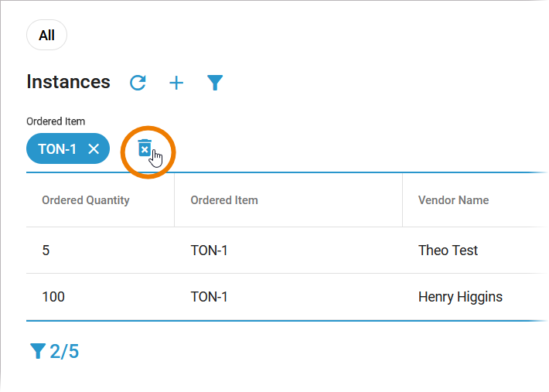This screenshot has height=392, width=549.
Task: Click the Instances heading
Action: pyautogui.click(x=68, y=82)
